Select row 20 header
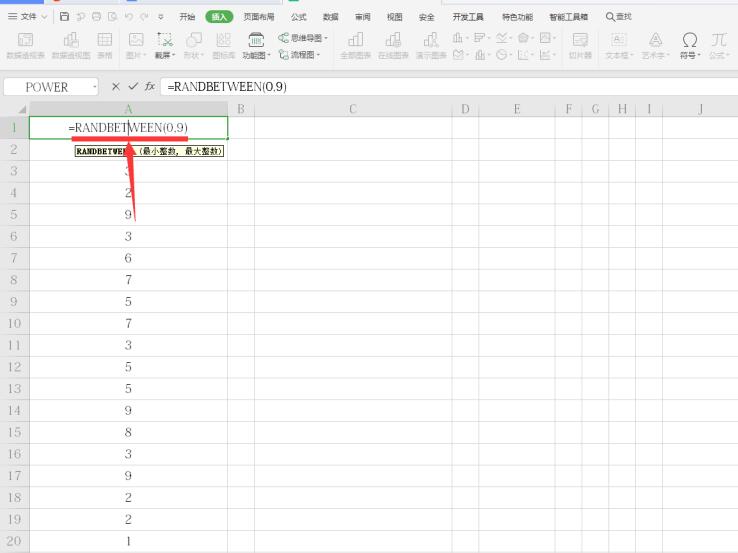This screenshot has width=738, height=553. (14, 541)
